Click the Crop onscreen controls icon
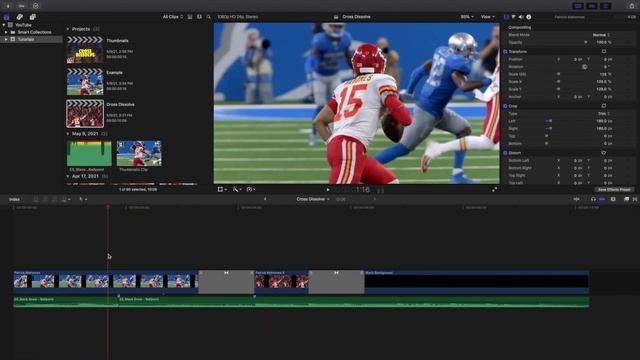 click(x=604, y=106)
